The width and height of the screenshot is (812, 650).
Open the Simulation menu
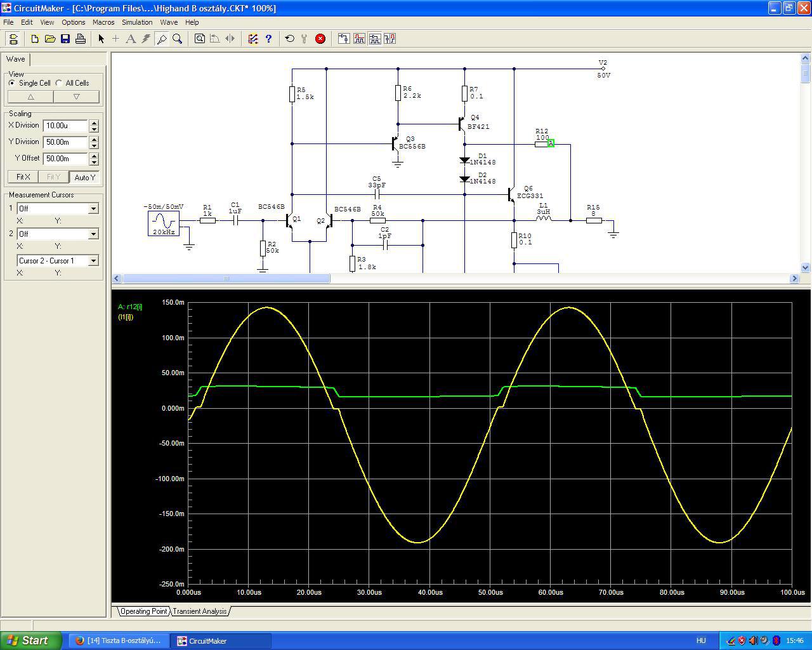(137, 22)
